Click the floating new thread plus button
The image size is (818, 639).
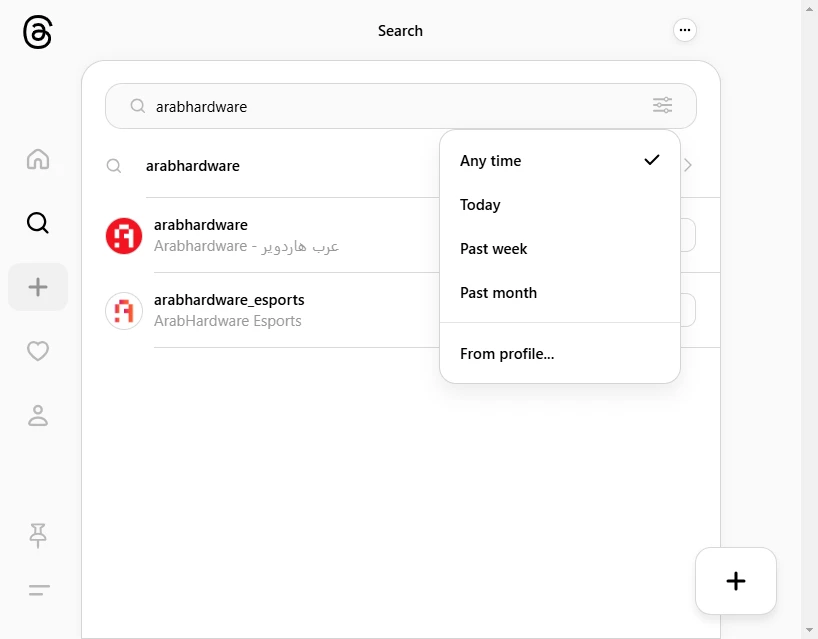click(x=736, y=581)
